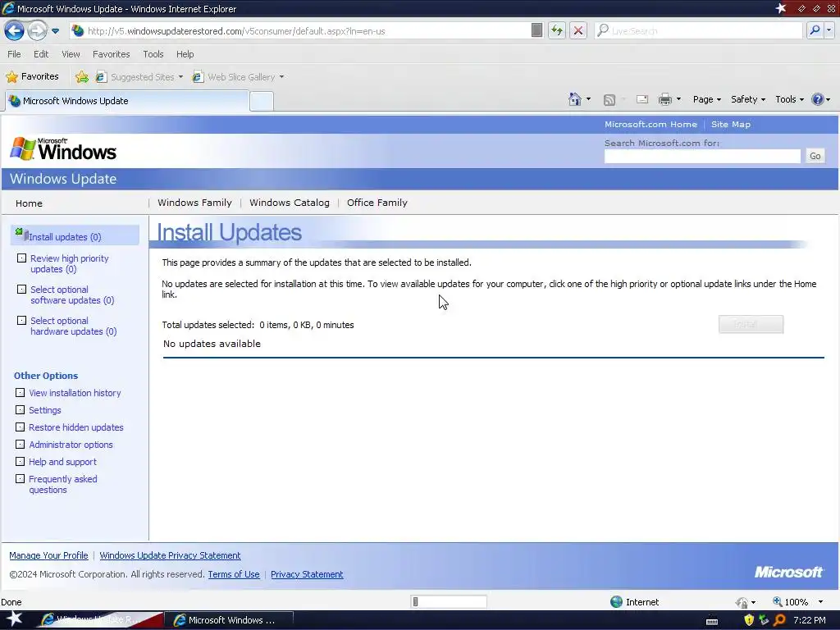Click the greyed-out Install button
Viewport: 840px width, 630px height.
pyautogui.click(x=751, y=324)
